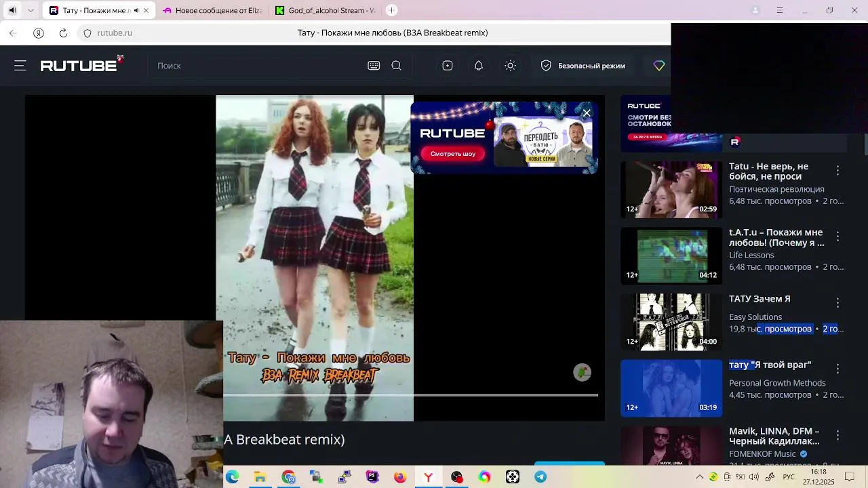Open thumbnail of тату "Я твой враг" 03:19

point(671,388)
